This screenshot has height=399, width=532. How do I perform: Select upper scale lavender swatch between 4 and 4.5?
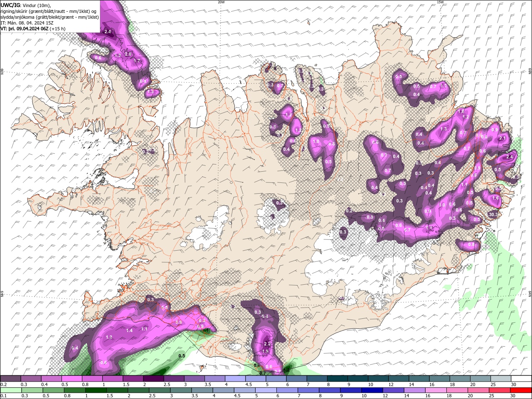tap(235, 379)
